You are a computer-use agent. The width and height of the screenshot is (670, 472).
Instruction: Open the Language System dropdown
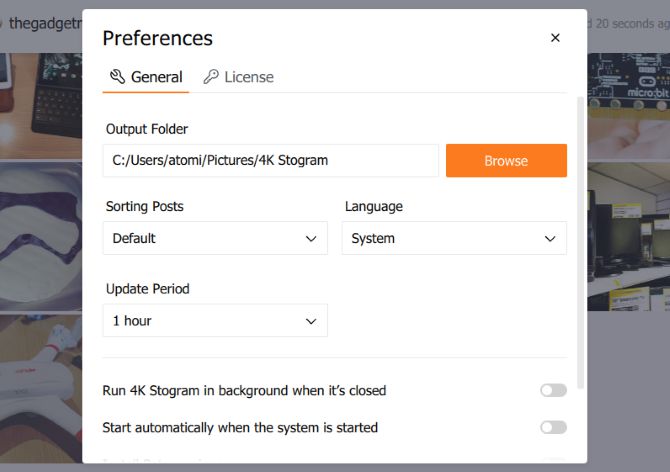pyautogui.click(x=454, y=238)
